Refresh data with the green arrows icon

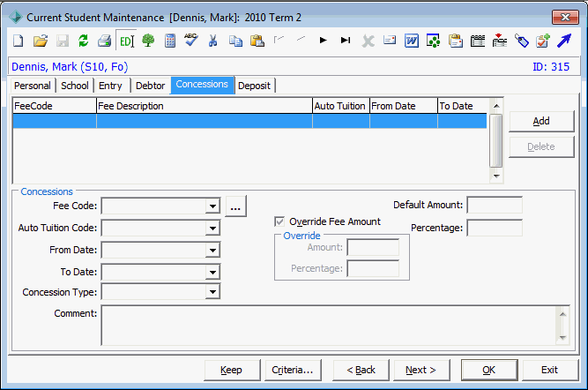coord(83,41)
